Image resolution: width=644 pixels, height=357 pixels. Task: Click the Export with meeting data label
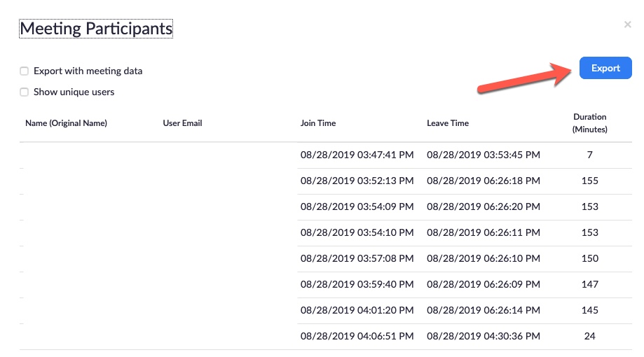[88, 71]
